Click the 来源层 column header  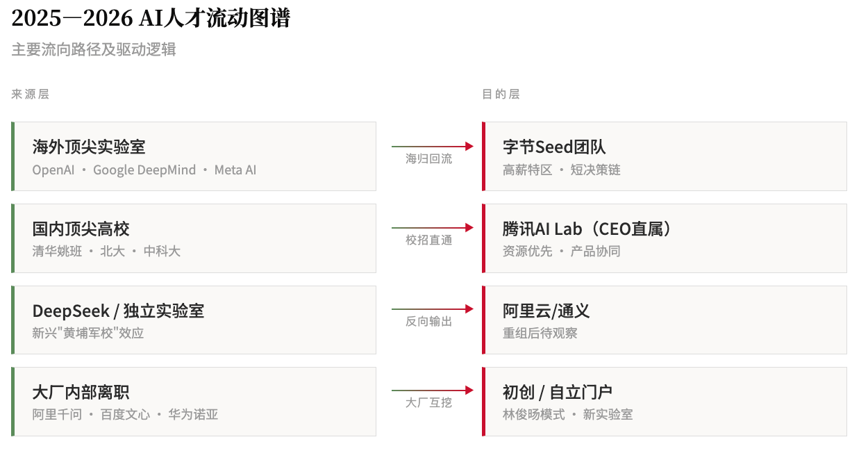coord(31,95)
